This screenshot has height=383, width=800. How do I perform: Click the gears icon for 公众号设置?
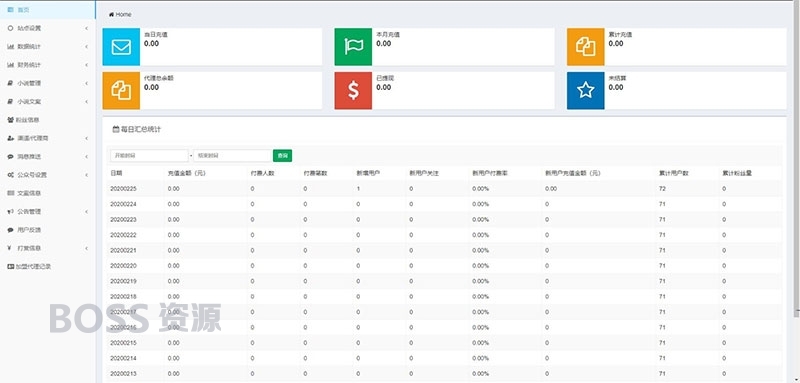coord(11,175)
